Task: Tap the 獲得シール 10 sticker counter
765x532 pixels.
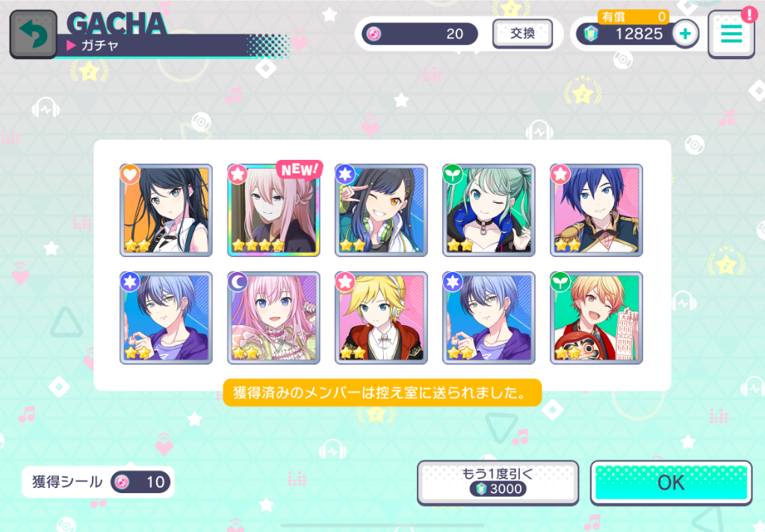Action: click(x=98, y=482)
